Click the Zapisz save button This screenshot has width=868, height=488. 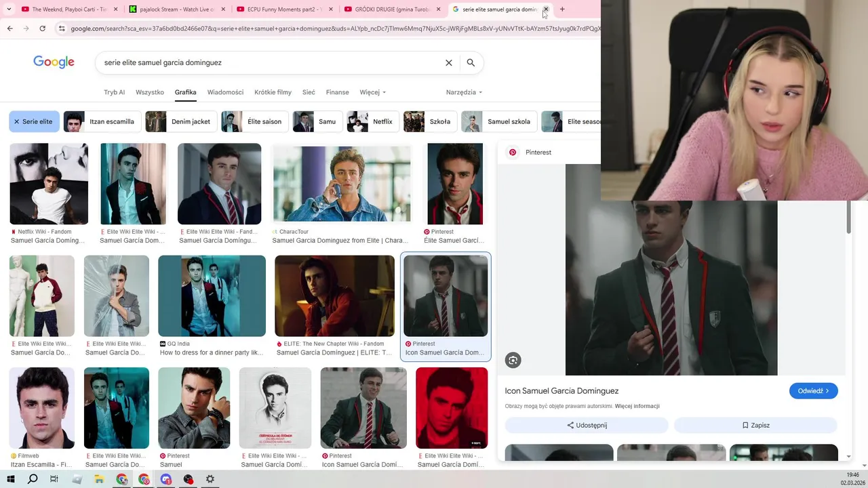coord(755,426)
